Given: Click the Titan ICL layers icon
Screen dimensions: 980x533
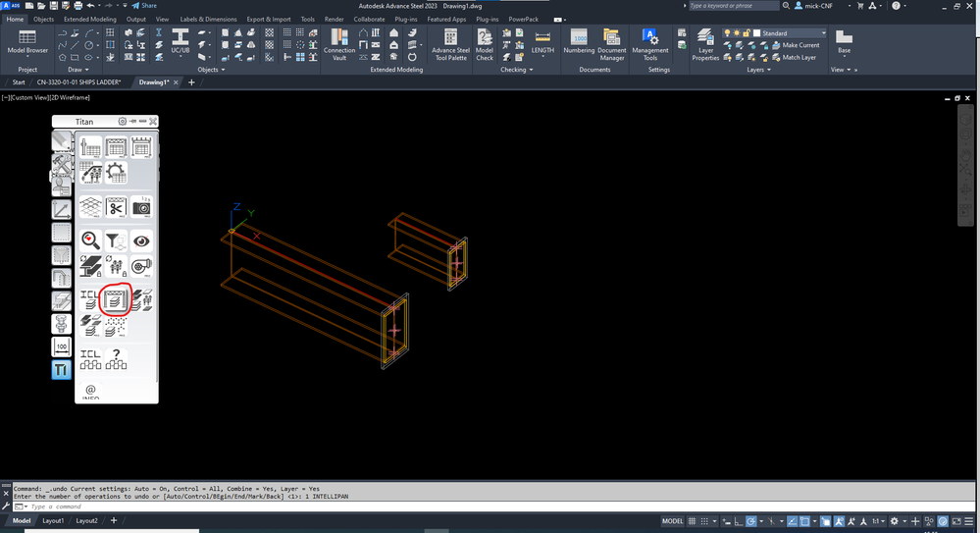Looking at the screenshot, I should (x=90, y=299).
